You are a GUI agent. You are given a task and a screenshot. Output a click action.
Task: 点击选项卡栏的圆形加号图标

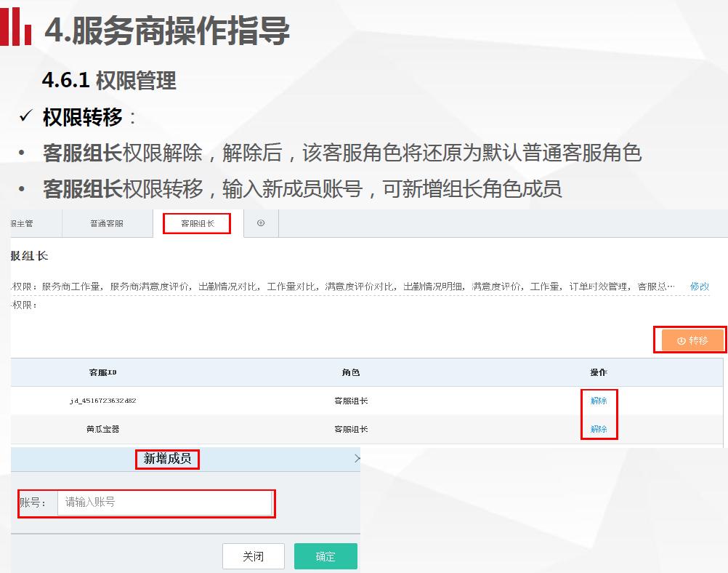pyautogui.click(x=260, y=224)
